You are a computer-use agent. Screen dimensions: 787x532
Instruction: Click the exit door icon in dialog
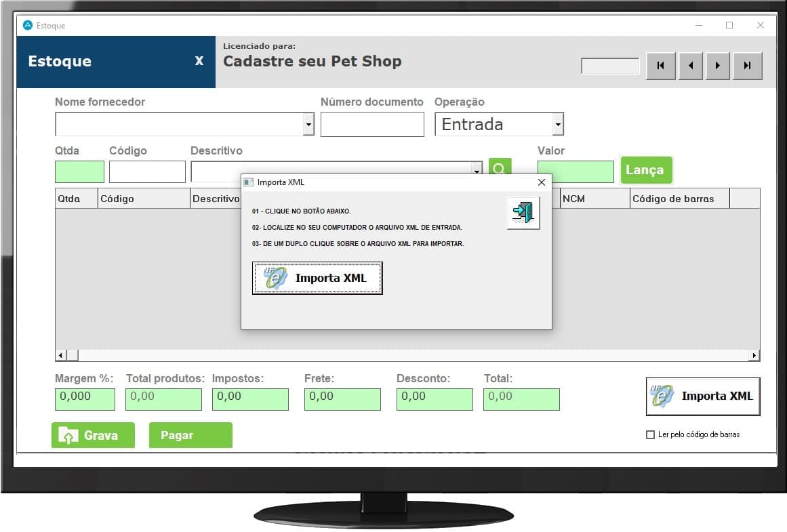point(523,213)
